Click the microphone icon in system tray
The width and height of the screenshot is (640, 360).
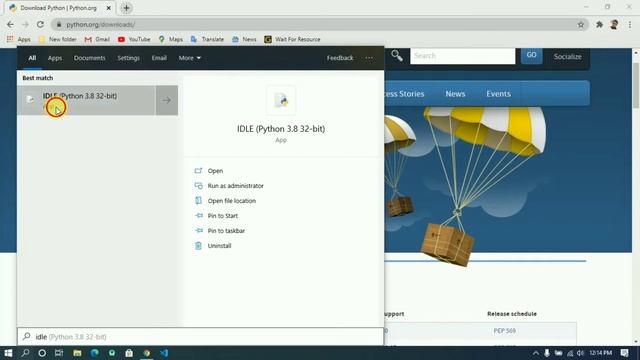[547, 353]
